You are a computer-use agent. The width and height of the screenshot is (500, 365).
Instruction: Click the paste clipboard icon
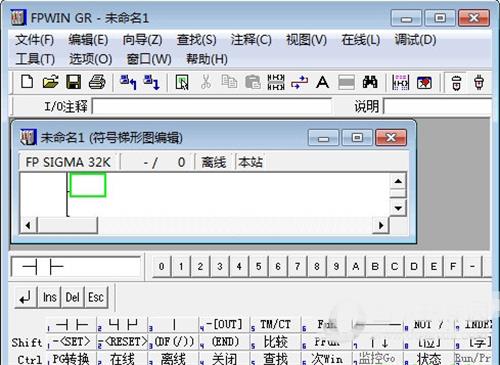(253, 82)
